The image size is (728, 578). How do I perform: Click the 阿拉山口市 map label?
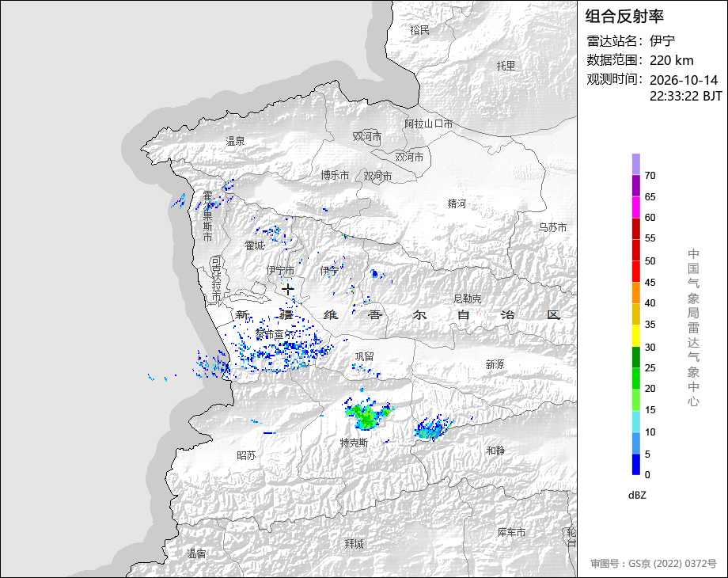tap(429, 124)
